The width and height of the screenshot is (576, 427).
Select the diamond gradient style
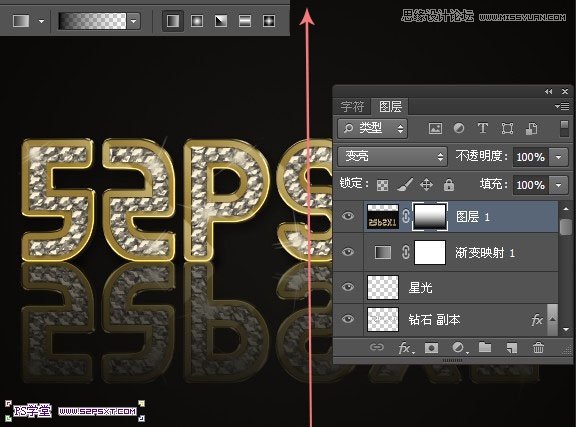(x=269, y=21)
